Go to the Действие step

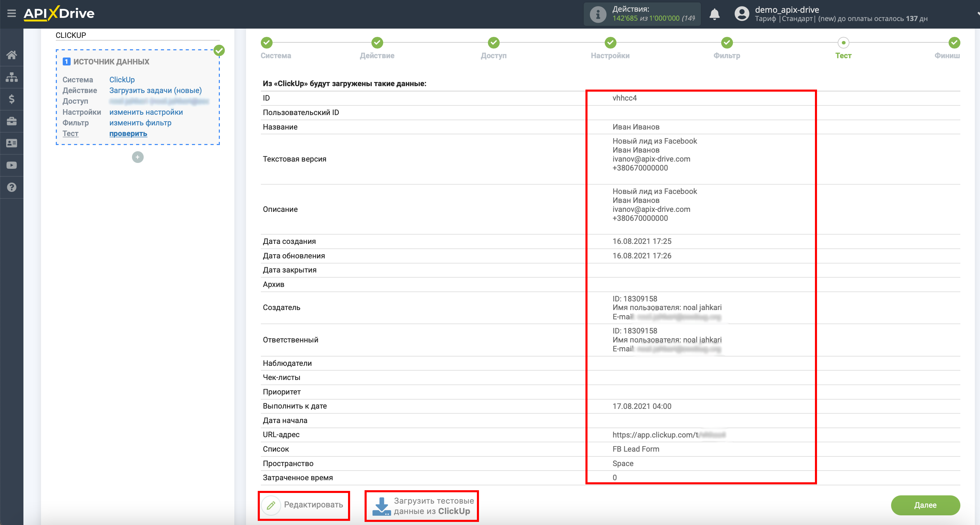click(x=377, y=48)
